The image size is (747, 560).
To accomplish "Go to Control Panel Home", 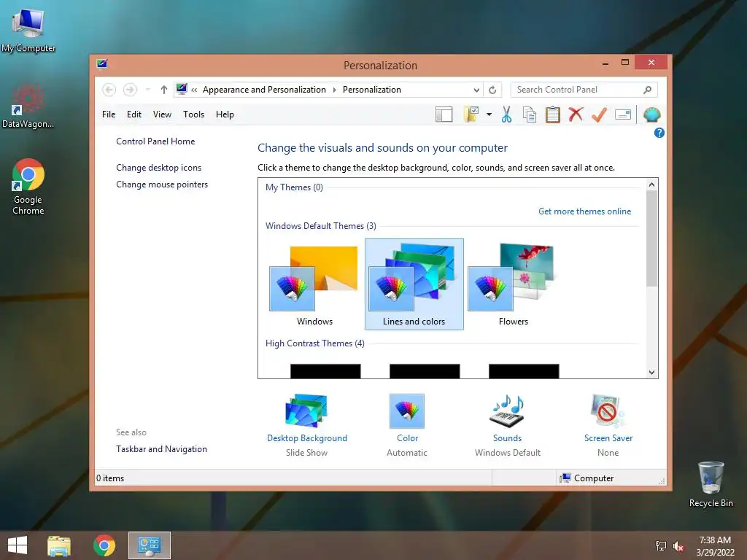I will coord(155,141).
